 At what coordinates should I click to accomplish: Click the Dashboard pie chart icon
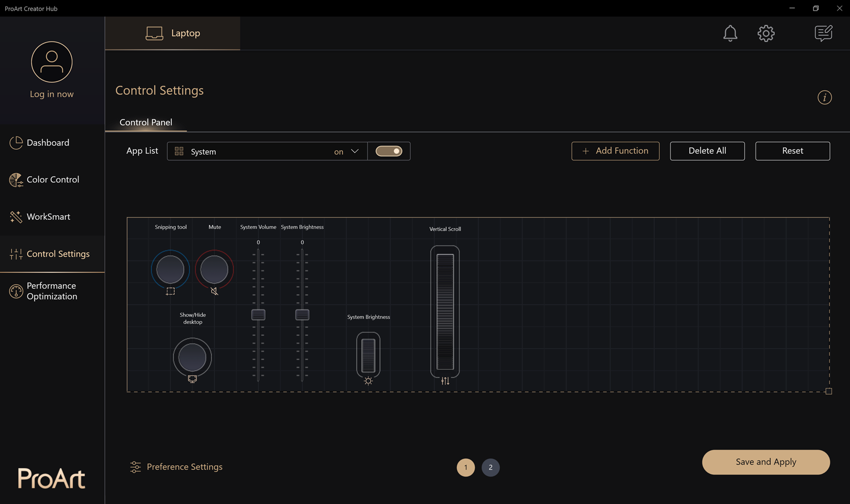click(16, 143)
